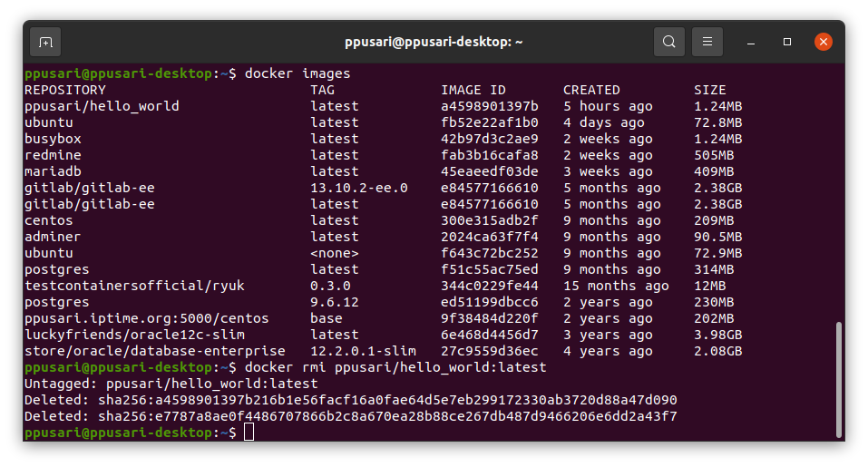Select centos repository name

tap(49, 220)
